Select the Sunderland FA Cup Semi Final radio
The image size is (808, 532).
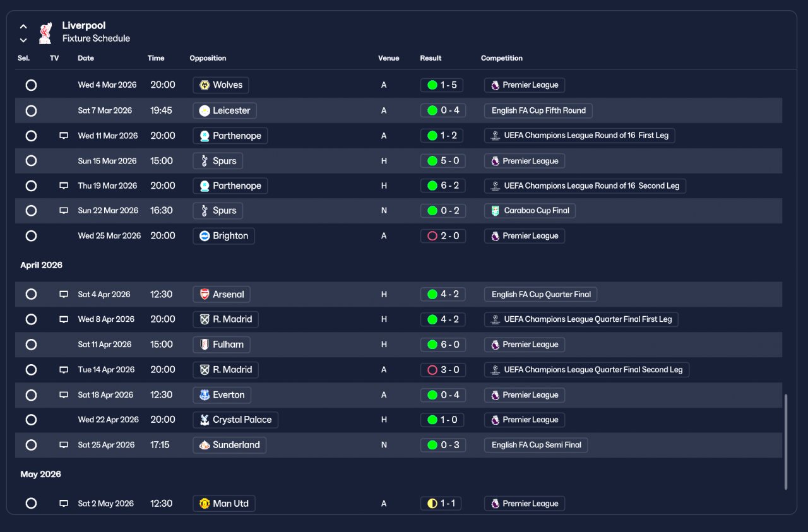coord(31,445)
